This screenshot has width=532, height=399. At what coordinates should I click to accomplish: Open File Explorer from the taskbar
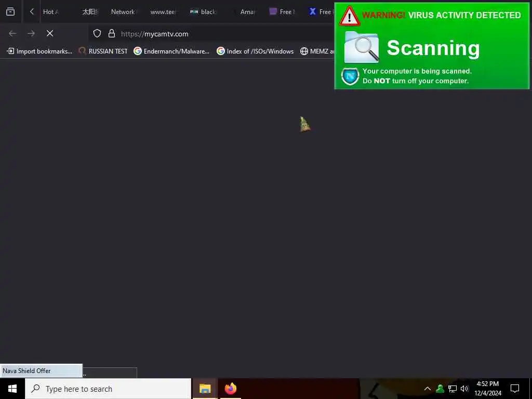tap(205, 389)
